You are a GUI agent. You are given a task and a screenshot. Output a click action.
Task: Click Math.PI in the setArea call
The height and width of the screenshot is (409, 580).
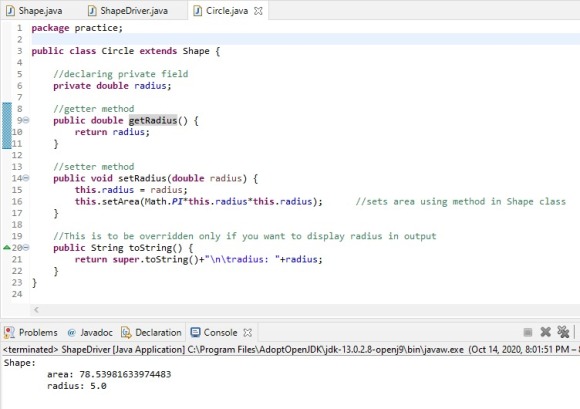163,202
